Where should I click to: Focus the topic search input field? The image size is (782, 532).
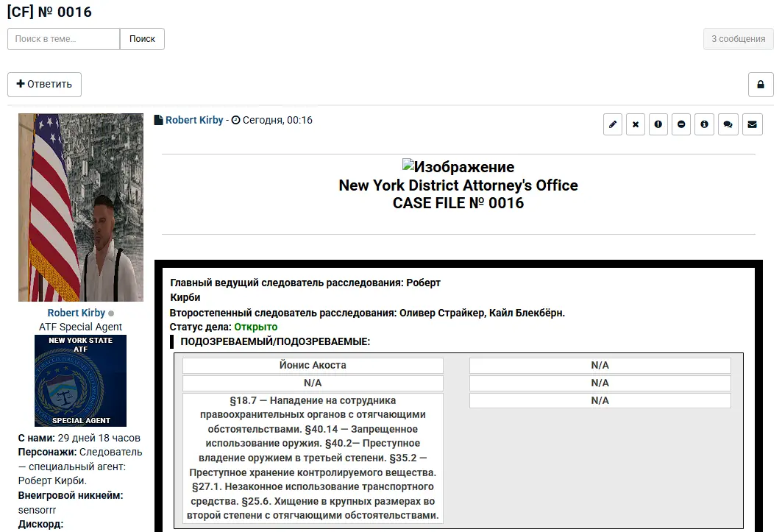(x=63, y=39)
